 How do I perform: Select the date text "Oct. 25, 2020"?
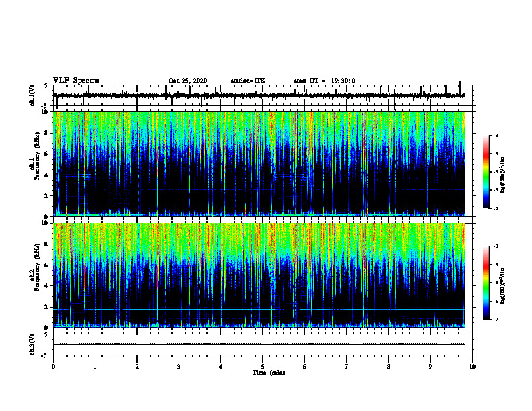[x=187, y=81]
